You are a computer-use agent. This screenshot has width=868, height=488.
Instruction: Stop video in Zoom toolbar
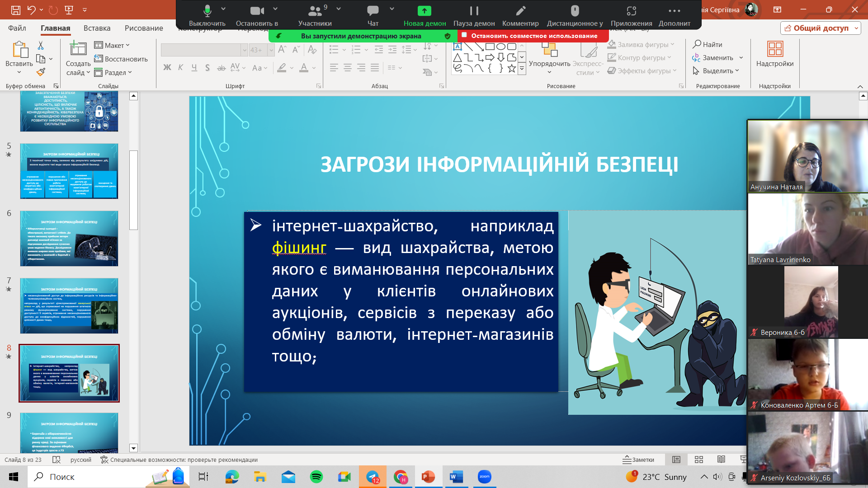tap(257, 15)
